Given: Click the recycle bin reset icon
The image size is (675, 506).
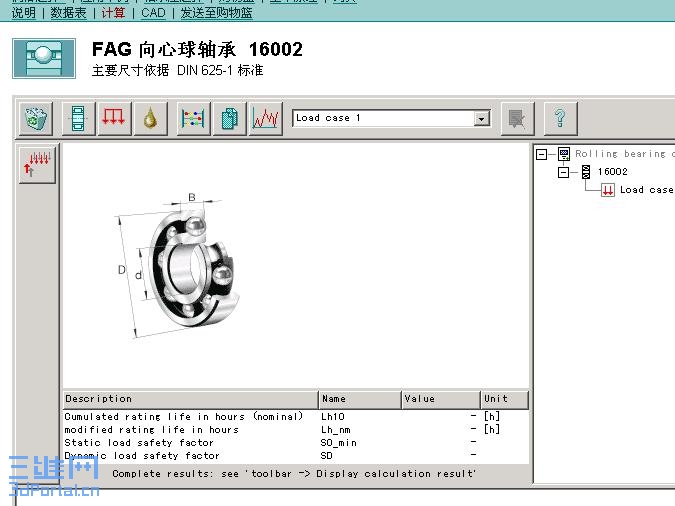Looking at the screenshot, I should tap(36, 118).
